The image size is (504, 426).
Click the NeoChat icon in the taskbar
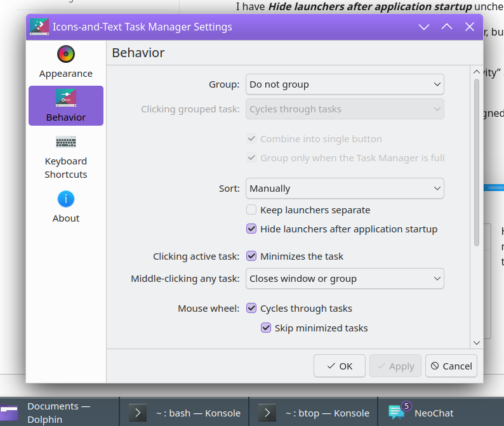pyautogui.click(x=397, y=412)
